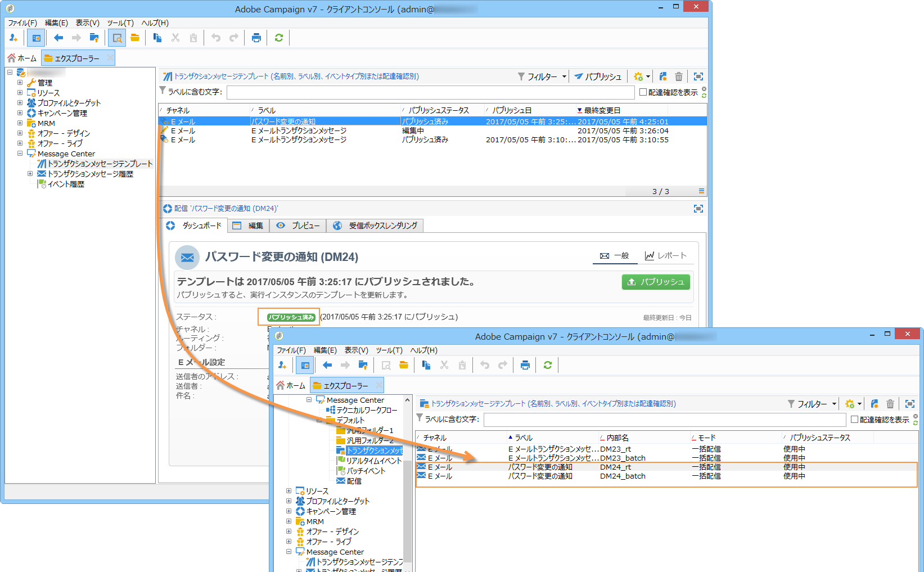Image resolution: width=924 pixels, height=572 pixels.
Task: Select プロファイルとターゲット in the rear window tree
Action: pos(69,103)
